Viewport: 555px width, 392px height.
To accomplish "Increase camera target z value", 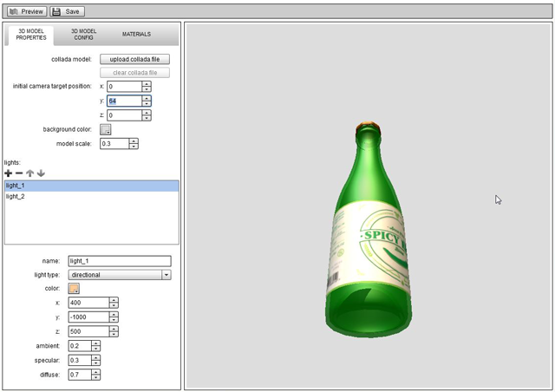I will [147, 113].
